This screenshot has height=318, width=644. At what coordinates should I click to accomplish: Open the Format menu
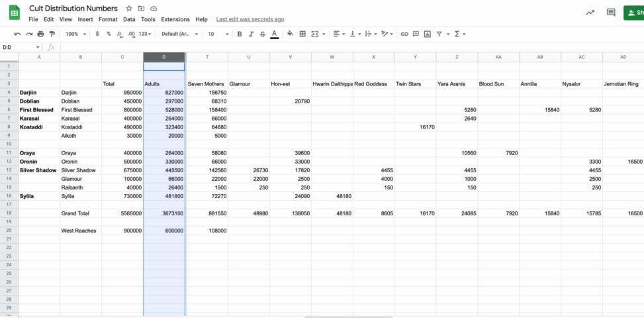108,19
